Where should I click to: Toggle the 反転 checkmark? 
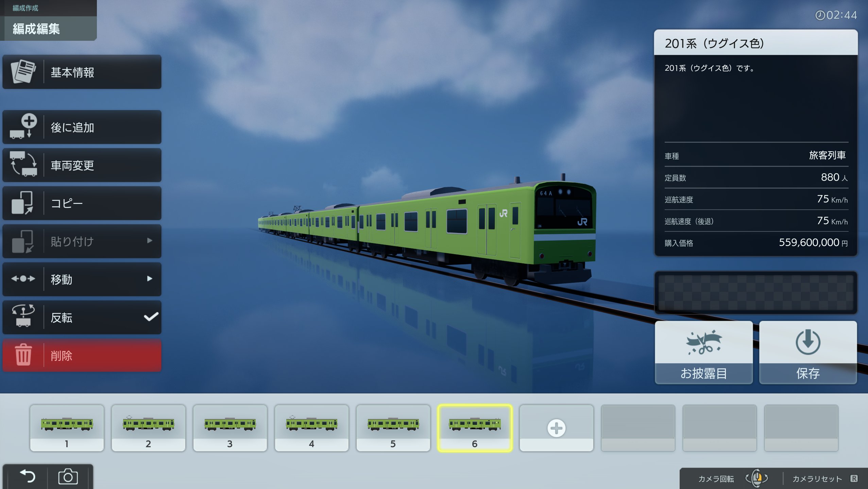151,317
